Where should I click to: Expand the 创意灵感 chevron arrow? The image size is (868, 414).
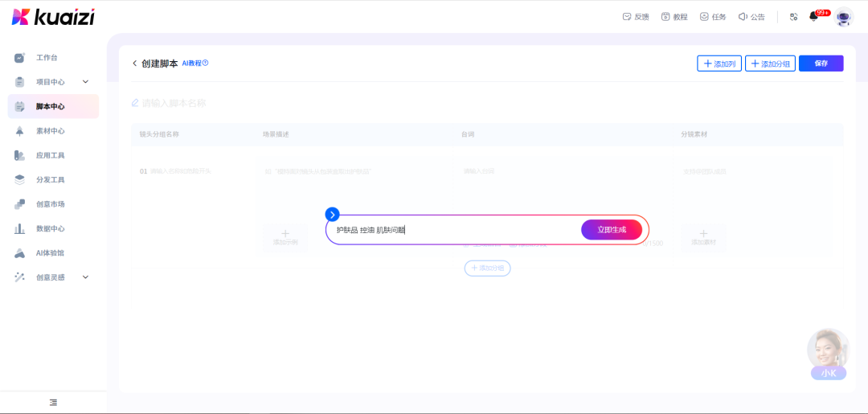[x=85, y=277]
